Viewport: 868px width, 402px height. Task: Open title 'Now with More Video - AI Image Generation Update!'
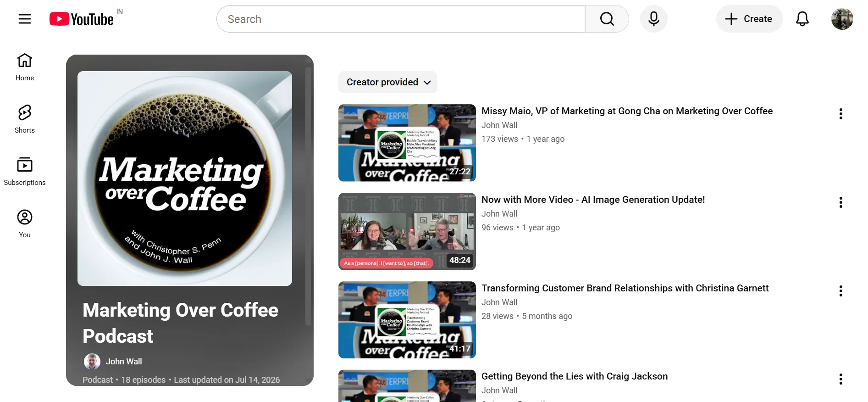593,200
